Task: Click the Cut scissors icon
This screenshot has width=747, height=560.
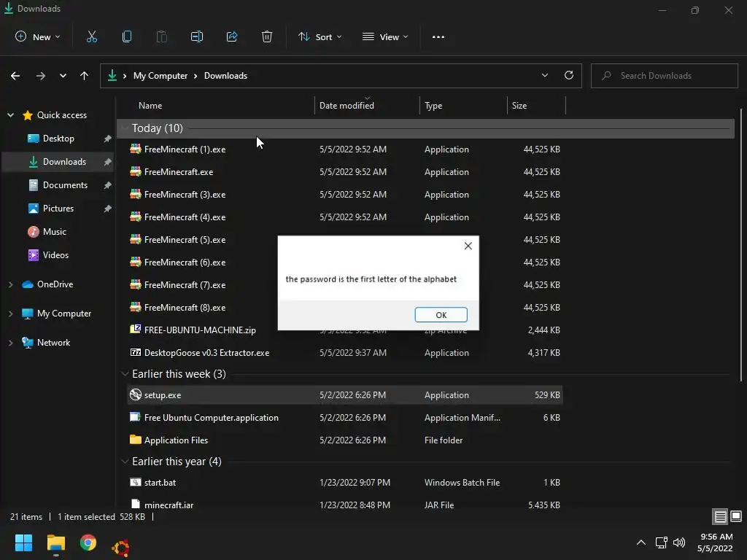Action: 91,36
